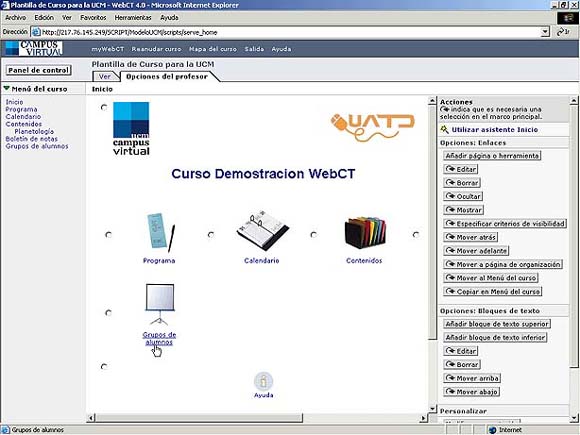Open the Calendario desk calendar icon
580x435 pixels.
(x=263, y=230)
